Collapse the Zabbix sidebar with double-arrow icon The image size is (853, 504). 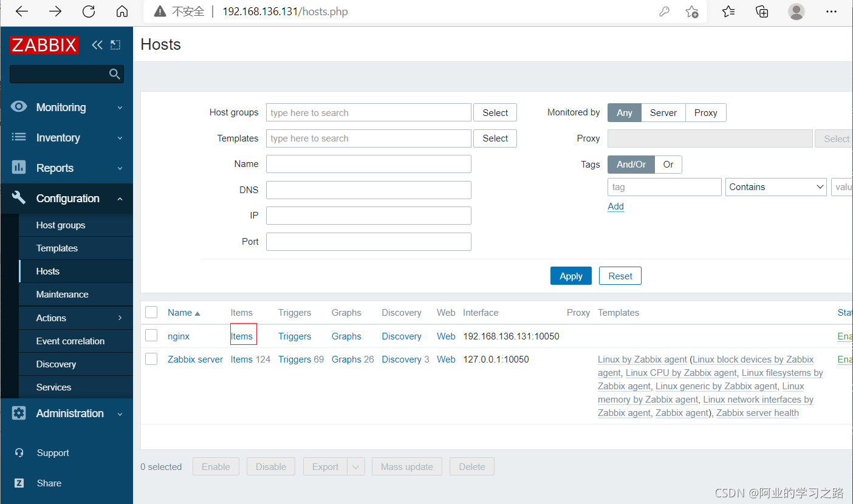[x=97, y=45]
